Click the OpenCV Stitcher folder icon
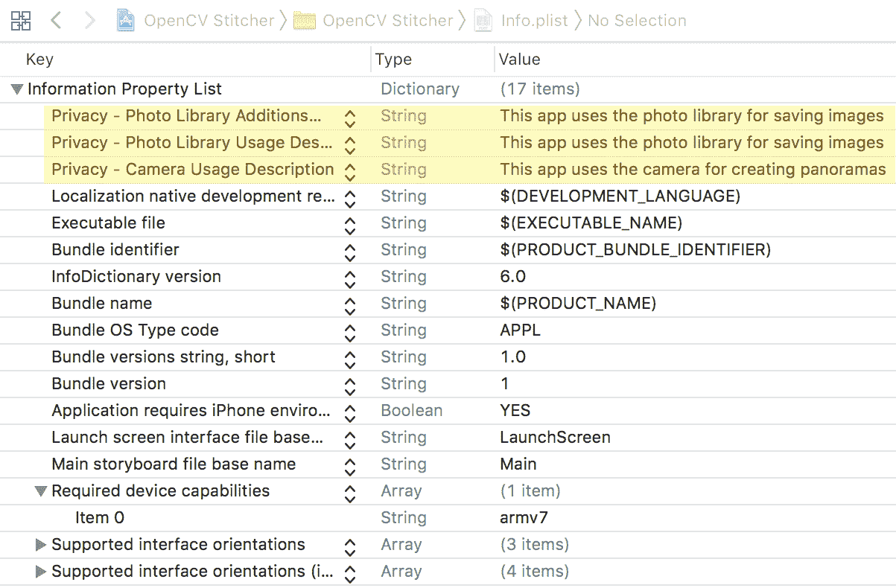896x588 pixels. pos(304,21)
